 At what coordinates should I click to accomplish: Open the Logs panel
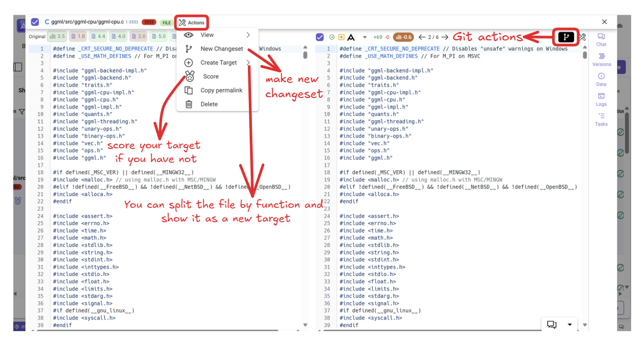(x=601, y=99)
